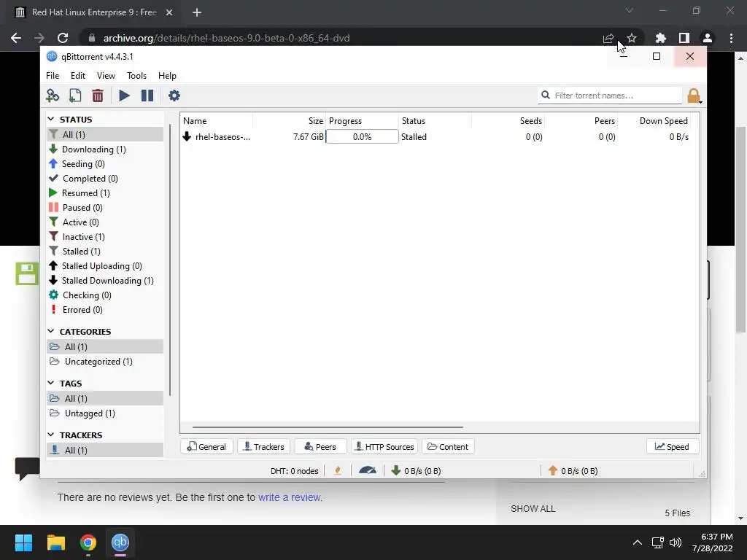Screen dimensions: 747x560
Task: Open the Tools menu
Action: [x=136, y=76]
